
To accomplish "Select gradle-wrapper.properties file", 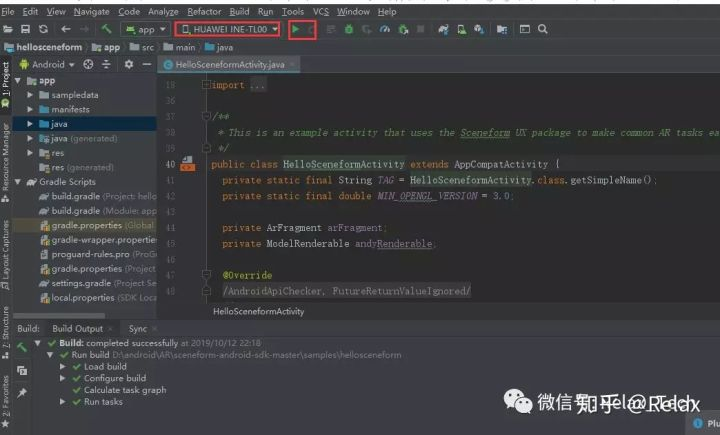I will pyautogui.click(x=98, y=240).
